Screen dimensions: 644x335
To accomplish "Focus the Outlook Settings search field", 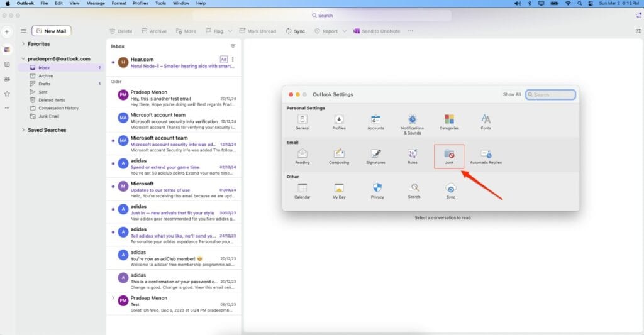I will tap(550, 95).
